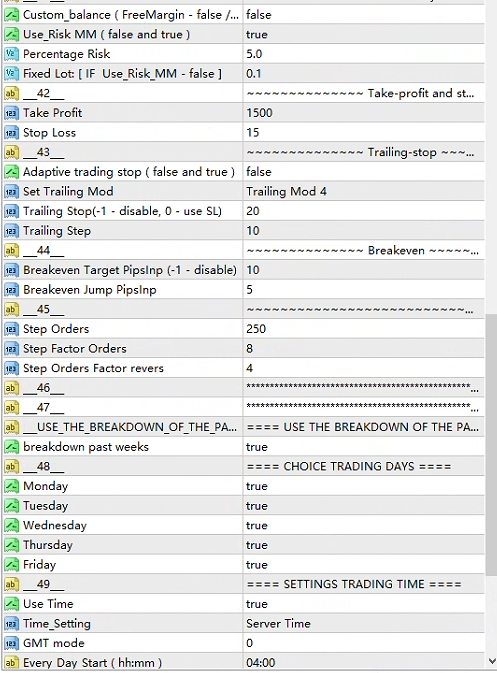Viewport: 497px width, 673px height.
Task: Click the boolean icon beside Use Time
Action: pos(12,604)
